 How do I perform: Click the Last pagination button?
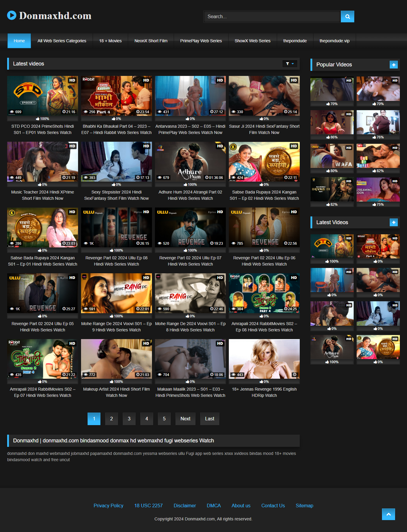[209, 419]
